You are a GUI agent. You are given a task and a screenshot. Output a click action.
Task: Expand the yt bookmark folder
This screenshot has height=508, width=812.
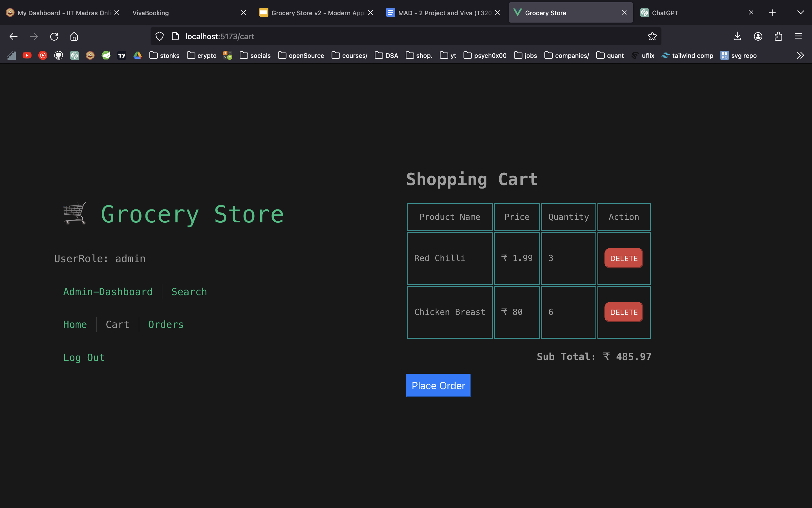tap(448, 55)
